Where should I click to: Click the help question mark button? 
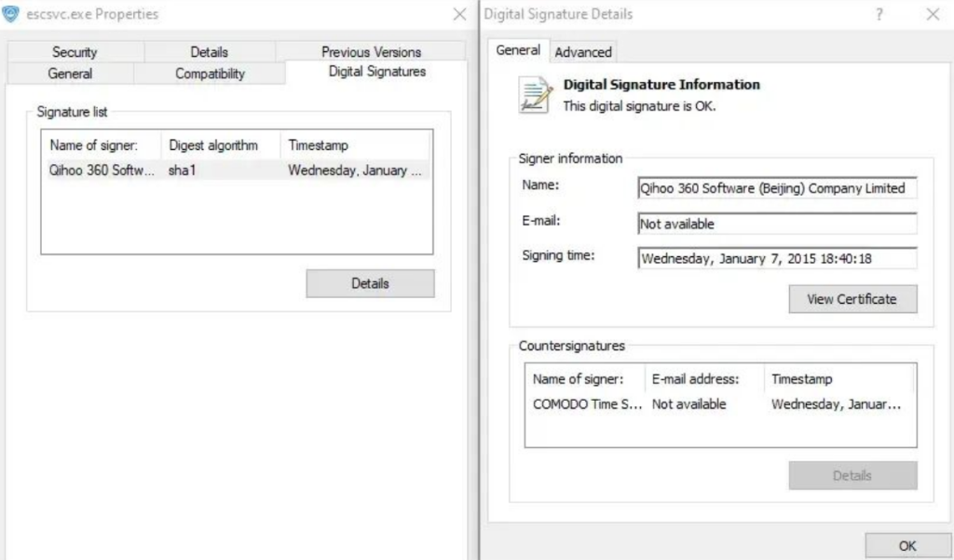coord(879,14)
